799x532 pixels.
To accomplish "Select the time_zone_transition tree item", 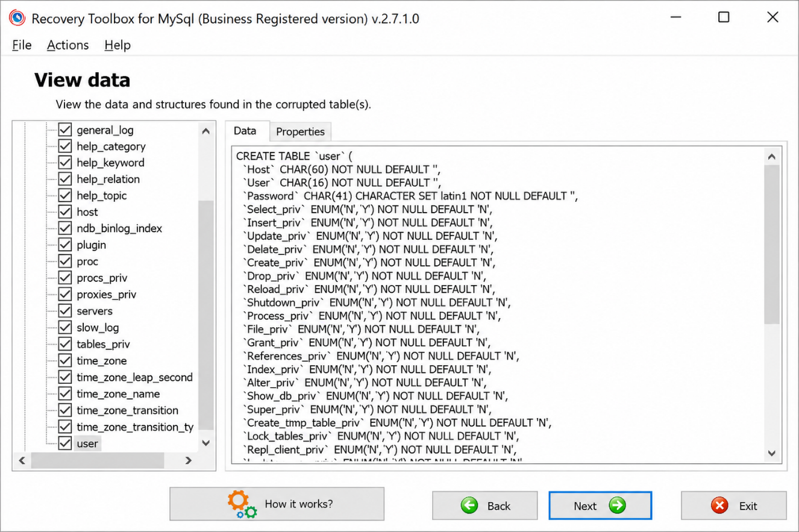I will tap(127, 410).
